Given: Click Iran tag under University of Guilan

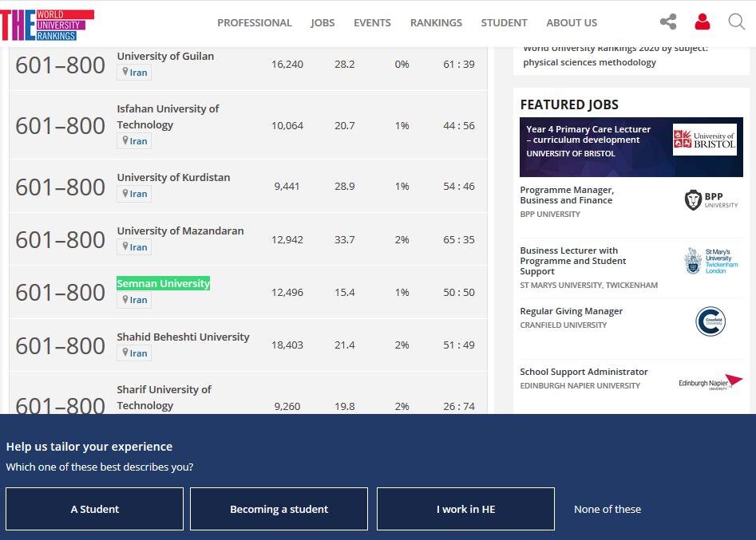Looking at the screenshot, I should pos(134,73).
